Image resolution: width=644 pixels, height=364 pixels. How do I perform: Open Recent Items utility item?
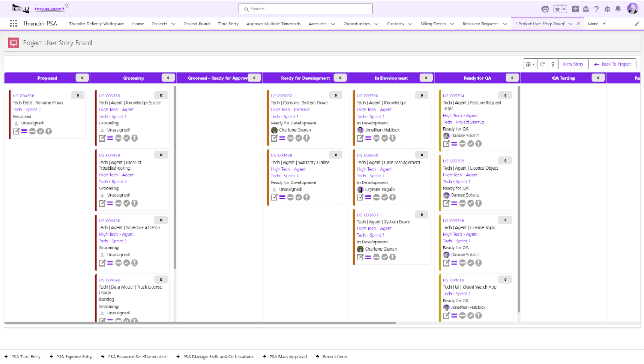coord(331,357)
